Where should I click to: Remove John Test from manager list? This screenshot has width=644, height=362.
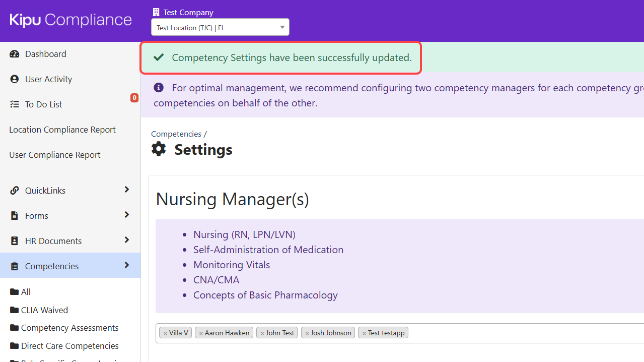point(262,333)
